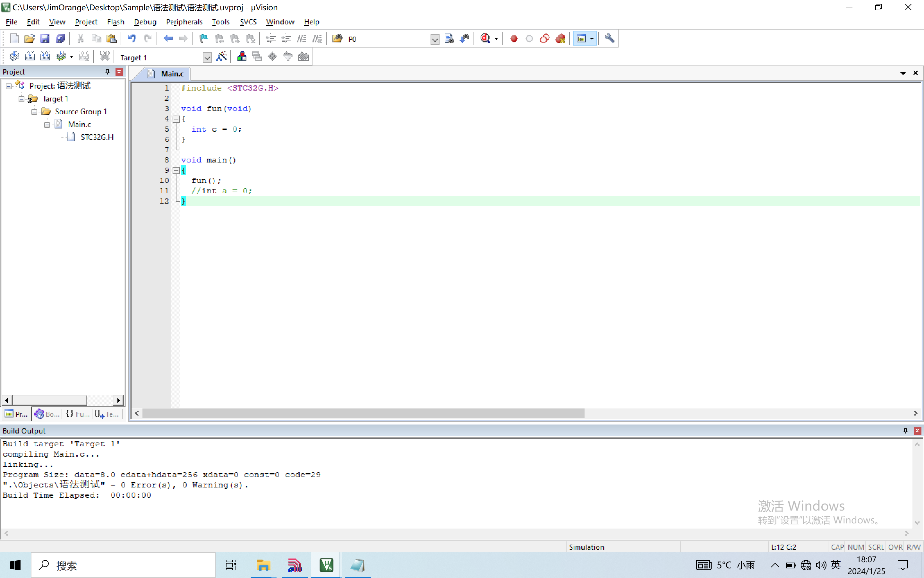Collapse the Source Group 1 node
924x578 pixels.
point(34,112)
